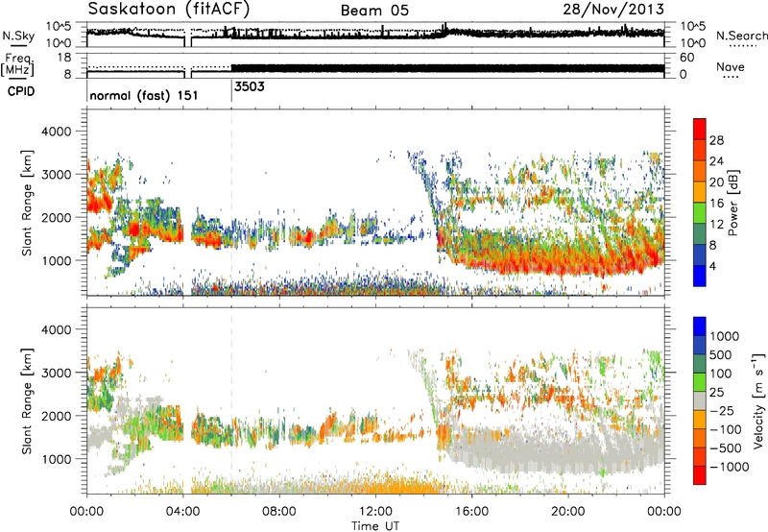Click the dashed CPID change line in power panel
Viewport: 768px width, 532px height.
(231, 201)
